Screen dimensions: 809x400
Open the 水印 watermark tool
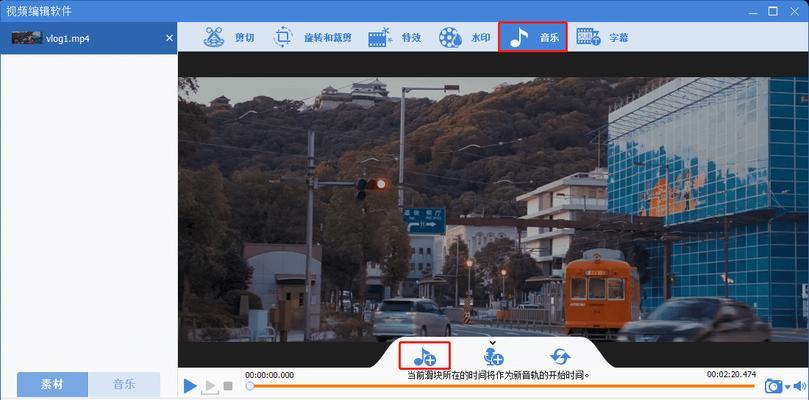464,37
